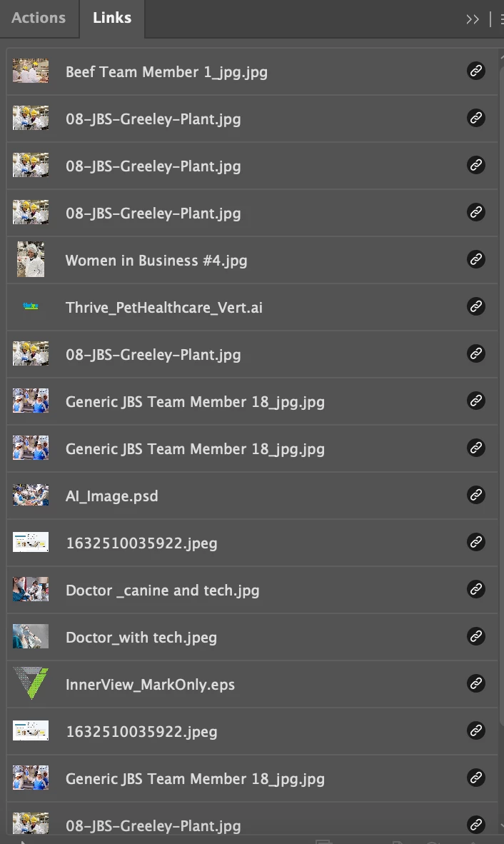The image size is (504, 844).
Task: Click link icon for Beef Team Member 1_jpg.jpg
Action: [x=476, y=71]
